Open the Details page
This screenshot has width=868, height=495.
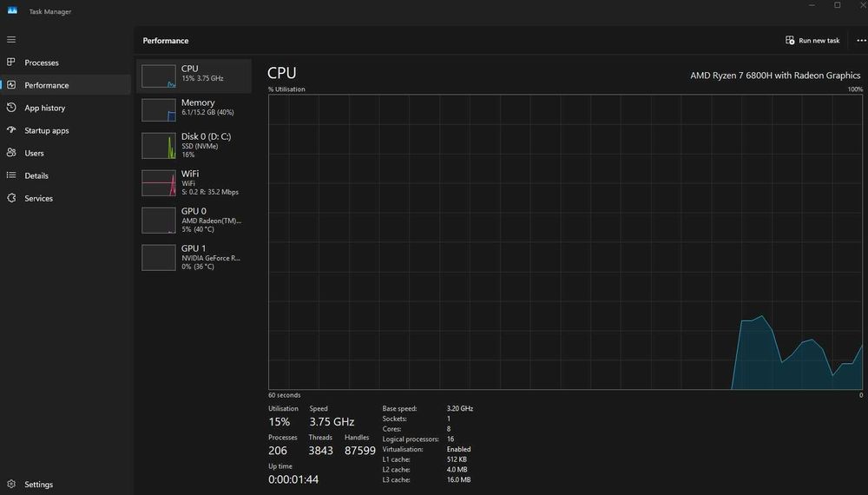point(65,176)
